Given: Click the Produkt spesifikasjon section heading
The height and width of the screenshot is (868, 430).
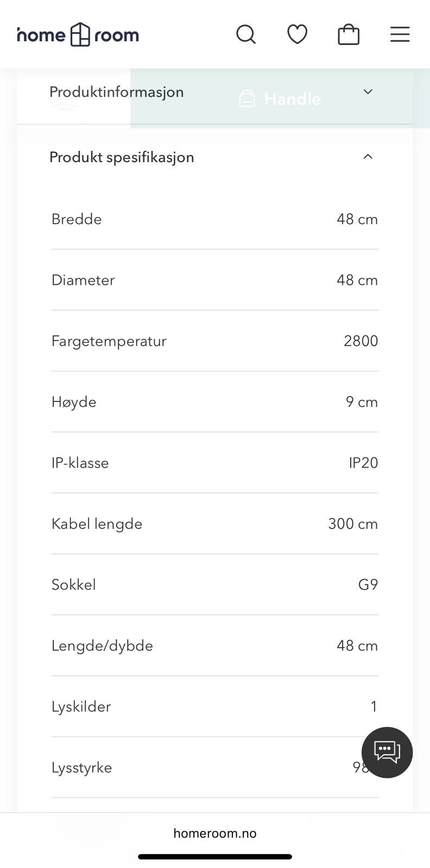Looking at the screenshot, I should 122,157.
